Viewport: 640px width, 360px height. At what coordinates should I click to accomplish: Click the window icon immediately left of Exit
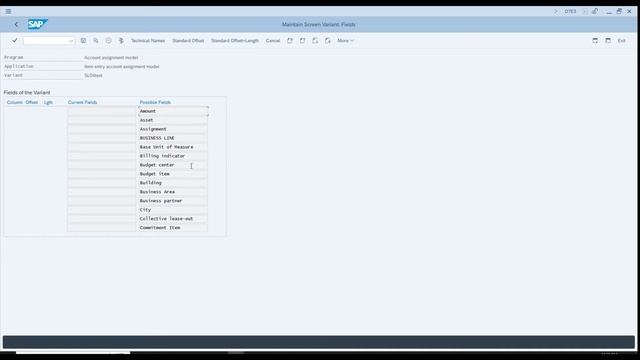click(608, 40)
